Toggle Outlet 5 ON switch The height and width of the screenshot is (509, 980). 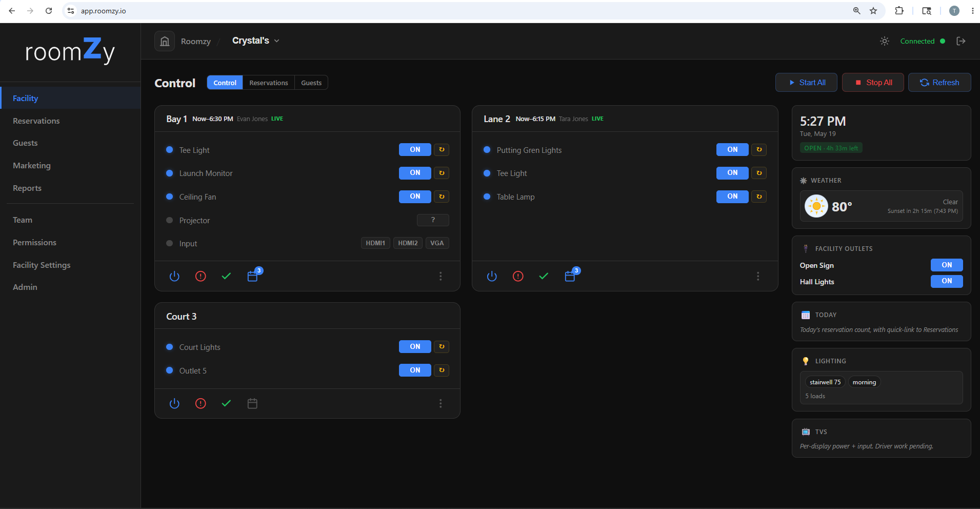tap(415, 370)
